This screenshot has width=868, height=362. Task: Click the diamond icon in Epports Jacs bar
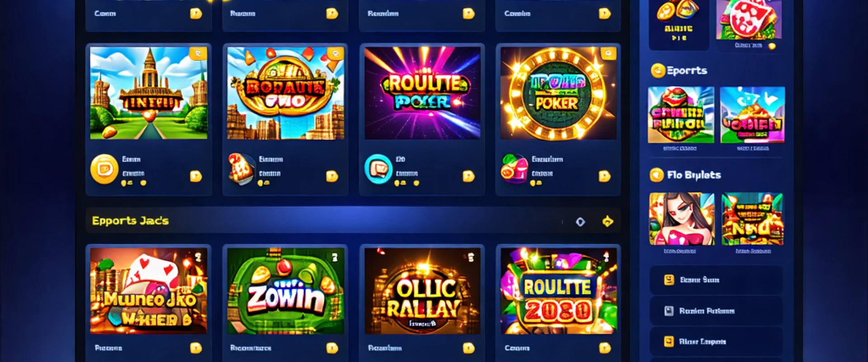pos(580,221)
